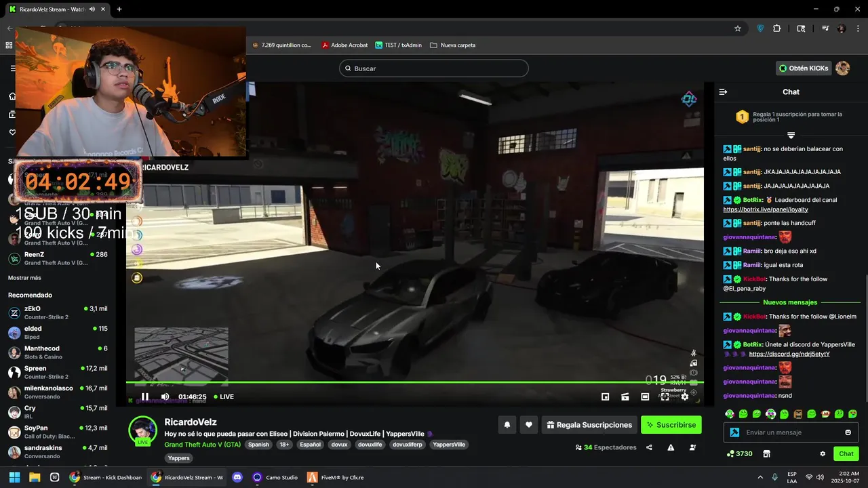Open video quality settings gear
Viewport: 868px width, 488px height.
(x=684, y=396)
